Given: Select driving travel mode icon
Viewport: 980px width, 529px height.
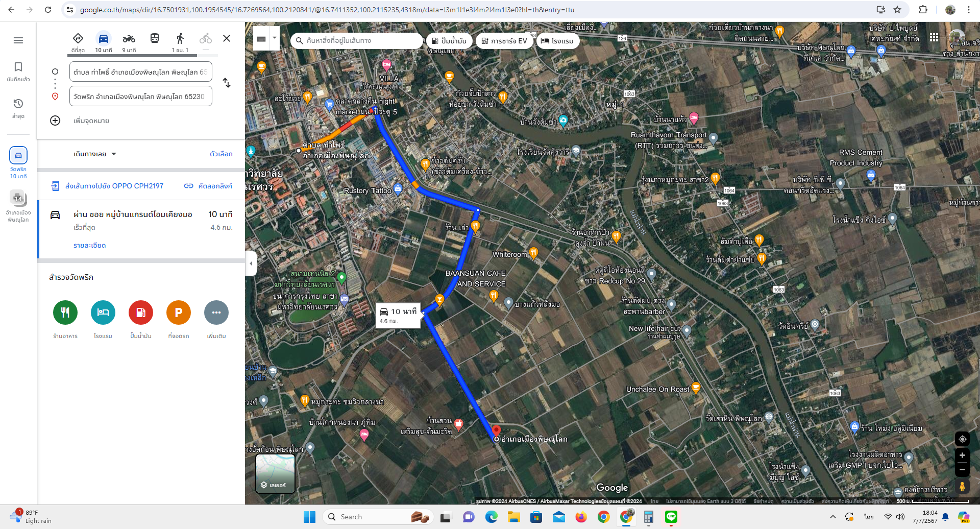Looking at the screenshot, I should pos(103,38).
